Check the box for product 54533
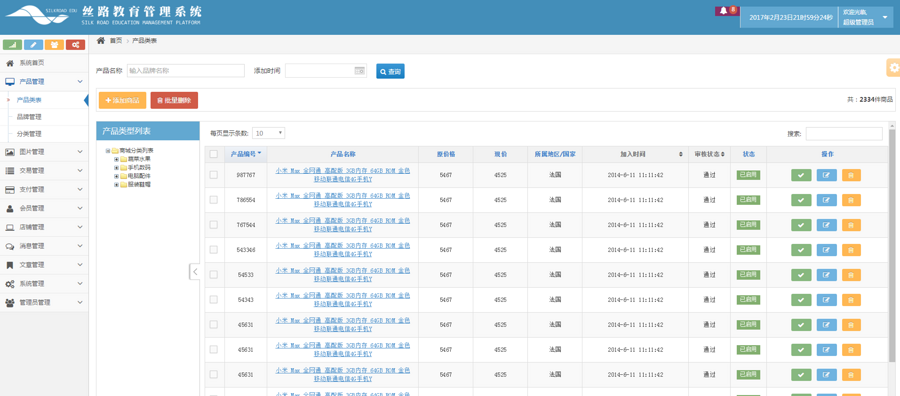 tap(214, 275)
